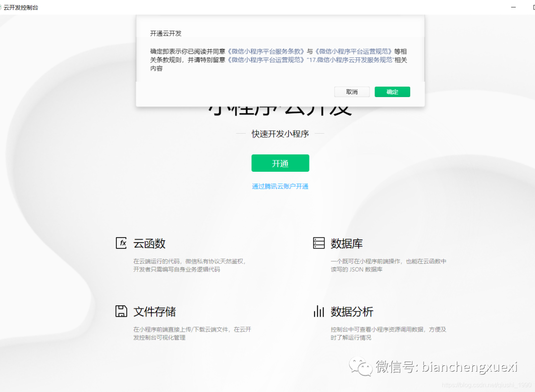Click the 云函数 fx icon
Screen dimensions: 535x392
[121, 243]
